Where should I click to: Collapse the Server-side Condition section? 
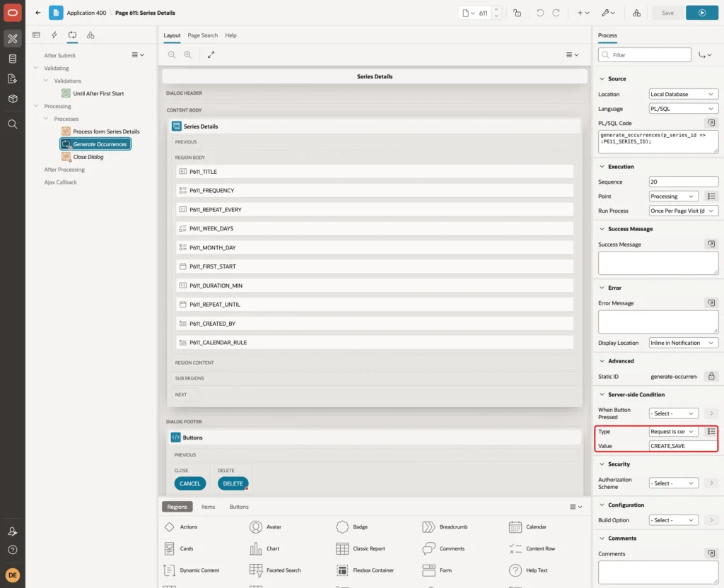(602, 394)
